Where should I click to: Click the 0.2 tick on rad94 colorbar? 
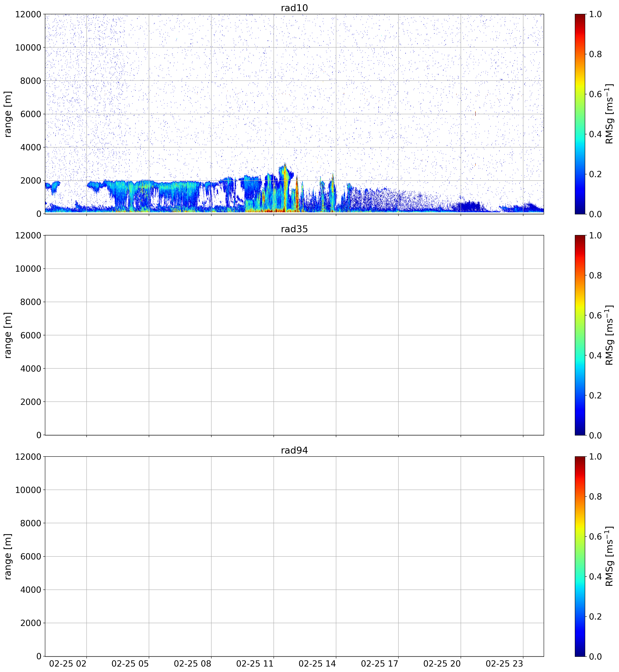(595, 616)
